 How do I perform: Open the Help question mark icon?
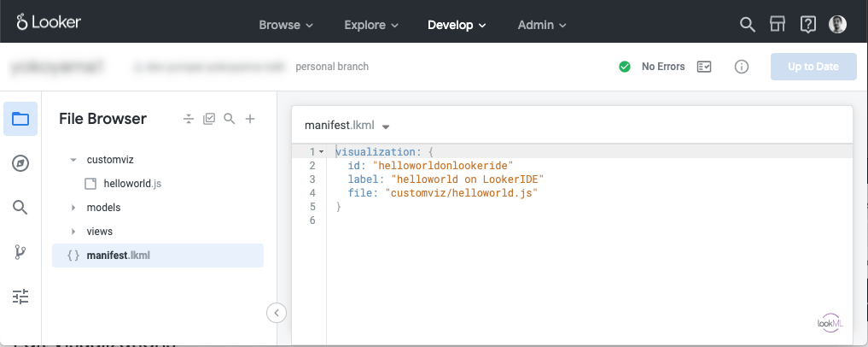click(807, 25)
